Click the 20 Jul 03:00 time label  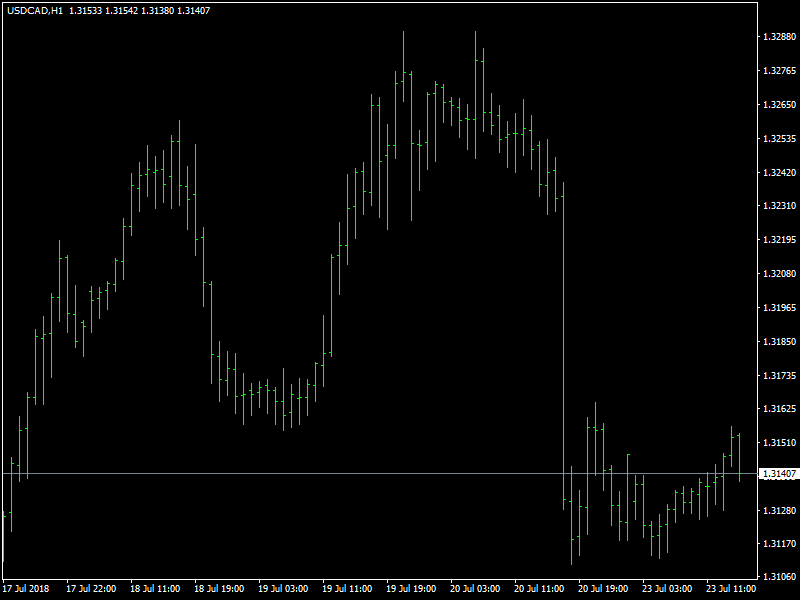point(475,589)
